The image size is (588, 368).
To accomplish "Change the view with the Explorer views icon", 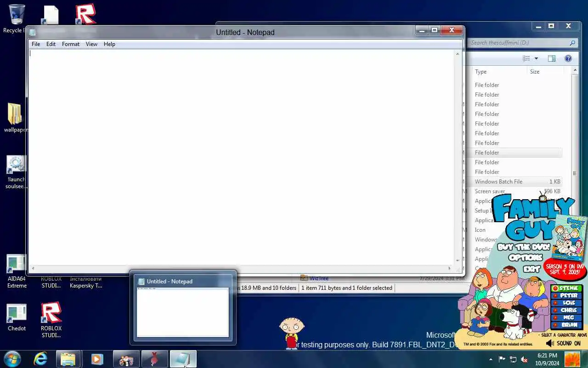I will click(526, 58).
